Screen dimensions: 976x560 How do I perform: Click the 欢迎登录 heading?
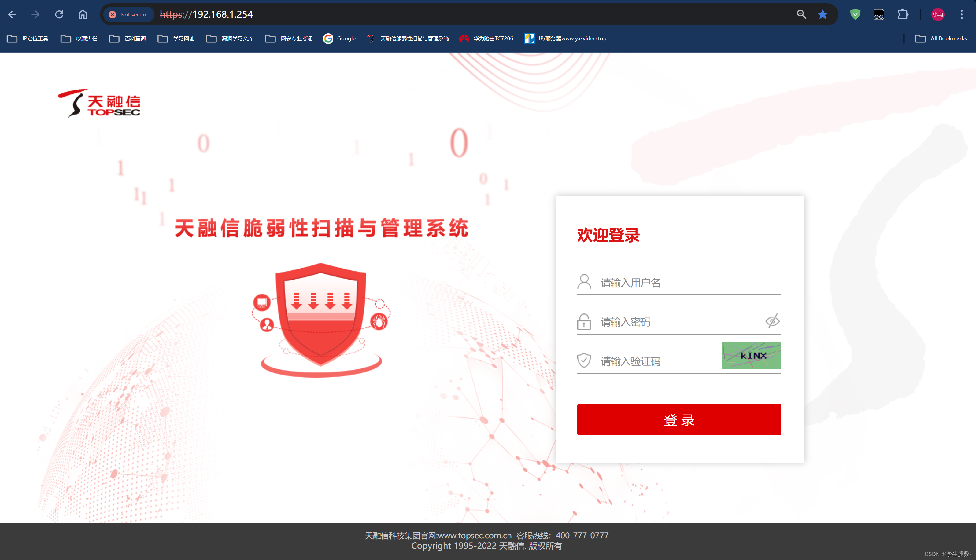[x=608, y=235]
